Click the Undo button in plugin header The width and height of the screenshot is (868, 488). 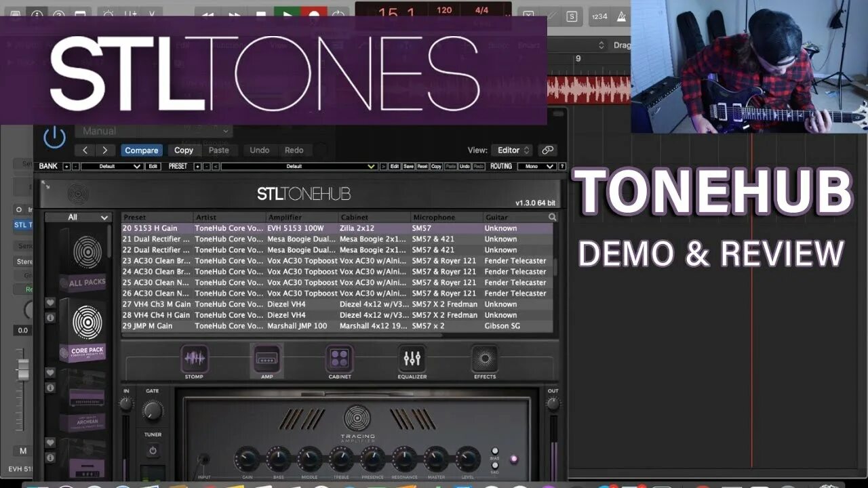[260, 150]
